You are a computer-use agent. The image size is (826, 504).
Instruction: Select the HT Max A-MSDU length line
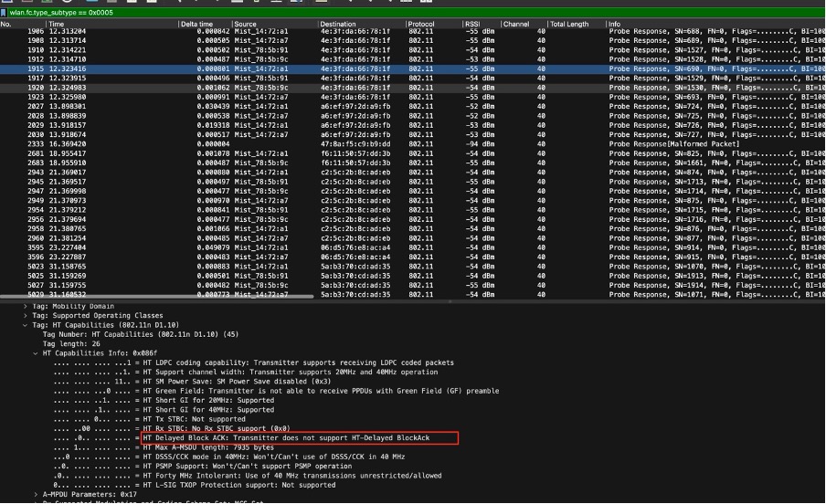coord(164,447)
